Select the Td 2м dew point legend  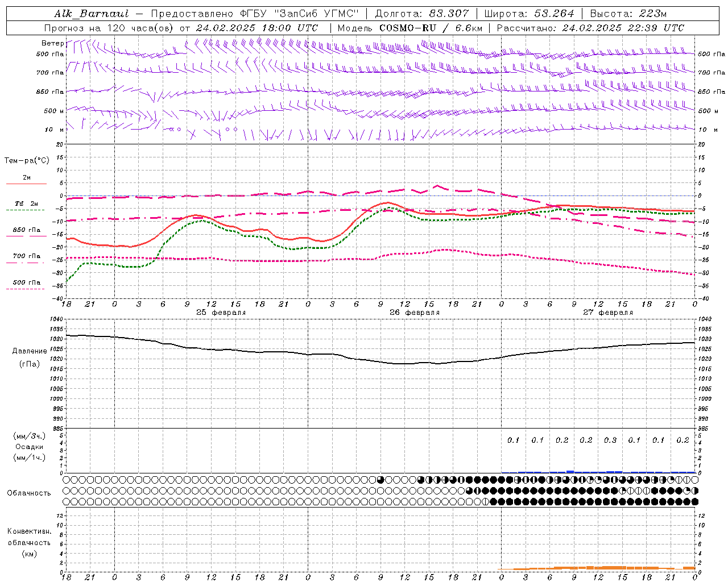[26, 204]
